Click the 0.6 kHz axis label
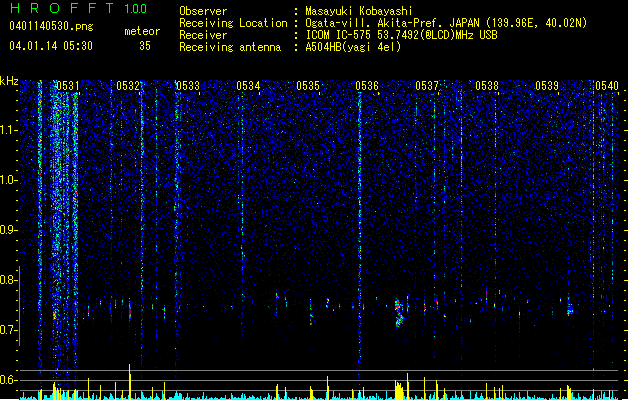Viewport: 629px width, 400px height. coord(8,380)
